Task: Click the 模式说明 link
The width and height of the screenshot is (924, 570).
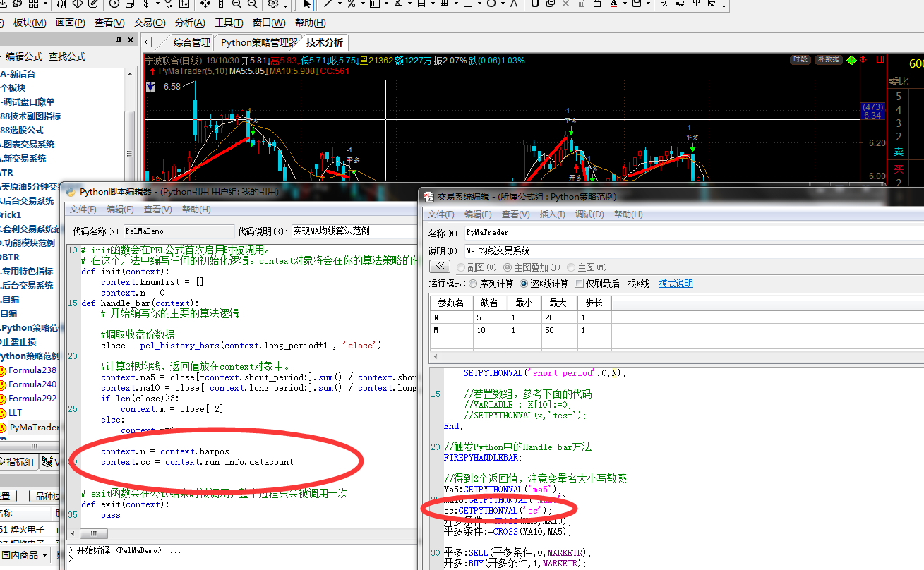Action: [676, 284]
